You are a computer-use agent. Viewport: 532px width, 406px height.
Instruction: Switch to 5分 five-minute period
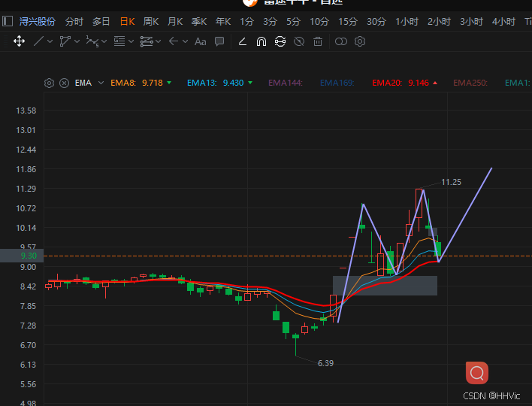pyautogui.click(x=294, y=21)
